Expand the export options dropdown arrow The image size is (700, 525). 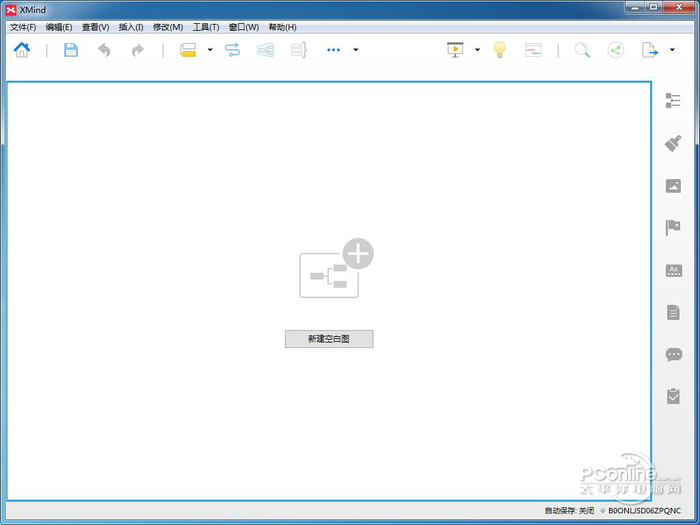click(672, 50)
